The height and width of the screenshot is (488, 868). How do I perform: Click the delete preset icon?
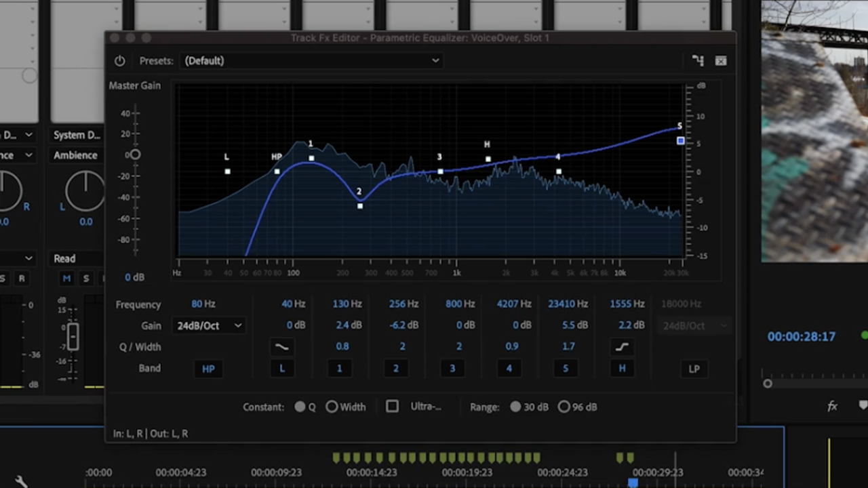point(721,61)
